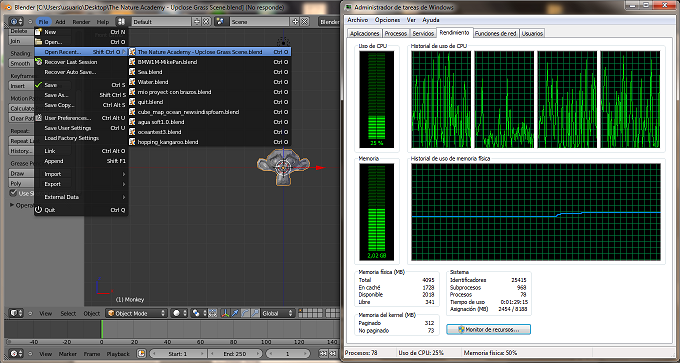
Task: Open Opciones menu in Task Manager
Action: (x=387, y=20)
